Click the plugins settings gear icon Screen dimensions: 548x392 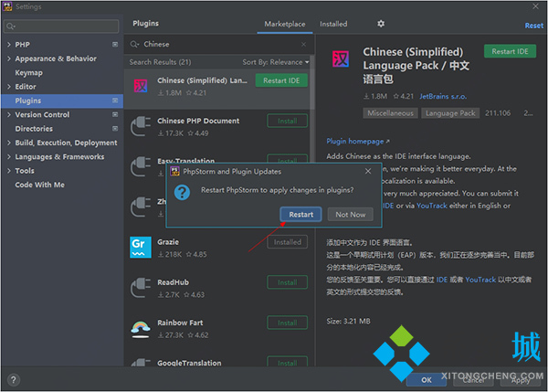[x=381, y=24]
